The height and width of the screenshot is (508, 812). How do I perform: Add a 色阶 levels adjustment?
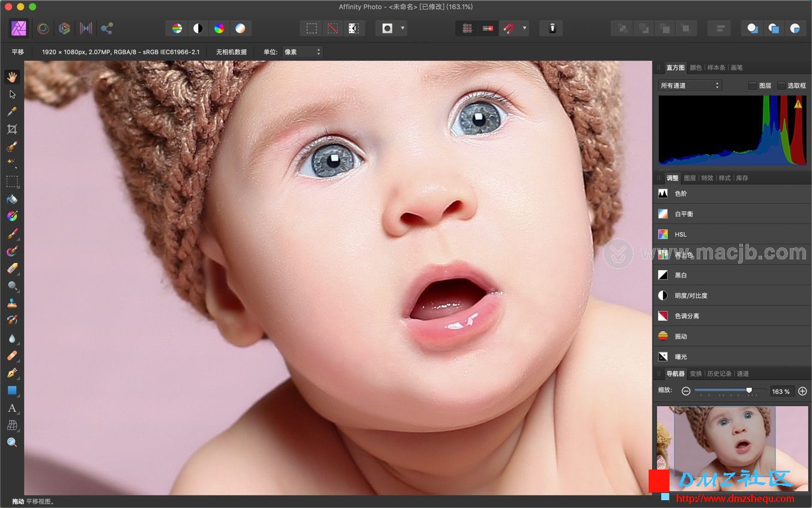[x=732, y=193]
